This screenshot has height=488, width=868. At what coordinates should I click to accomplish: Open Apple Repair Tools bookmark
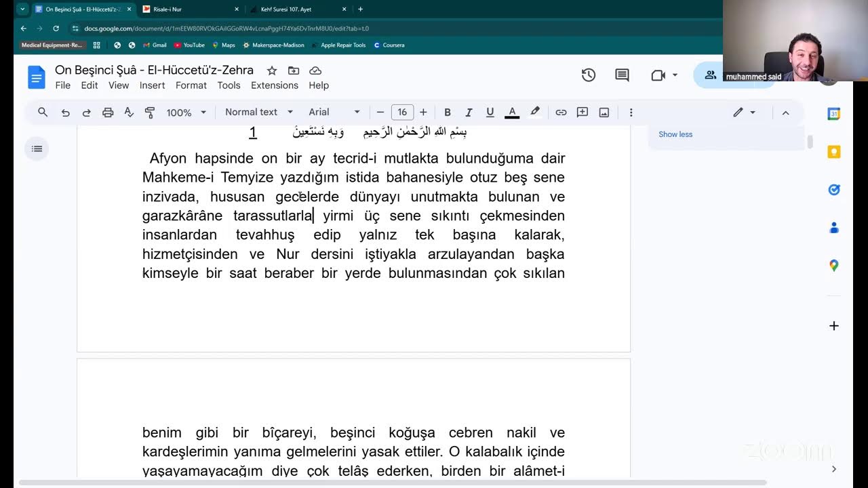coord(338,45)
